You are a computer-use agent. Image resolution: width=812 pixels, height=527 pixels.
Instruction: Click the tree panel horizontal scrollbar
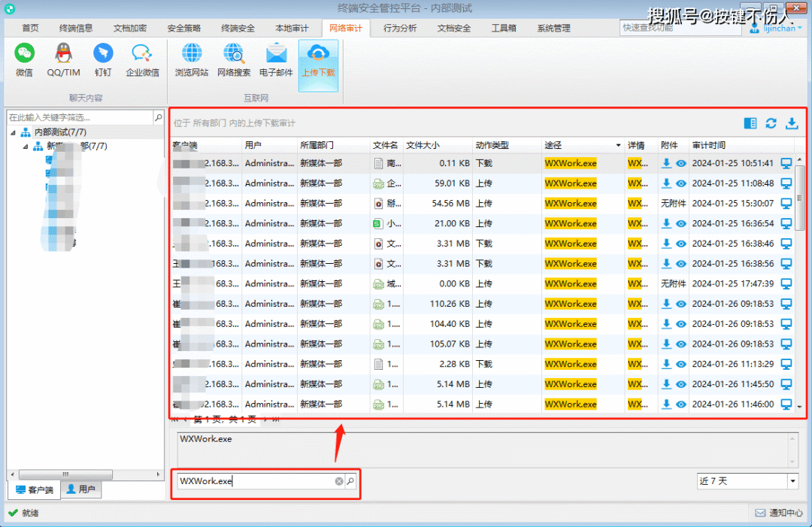65,474
